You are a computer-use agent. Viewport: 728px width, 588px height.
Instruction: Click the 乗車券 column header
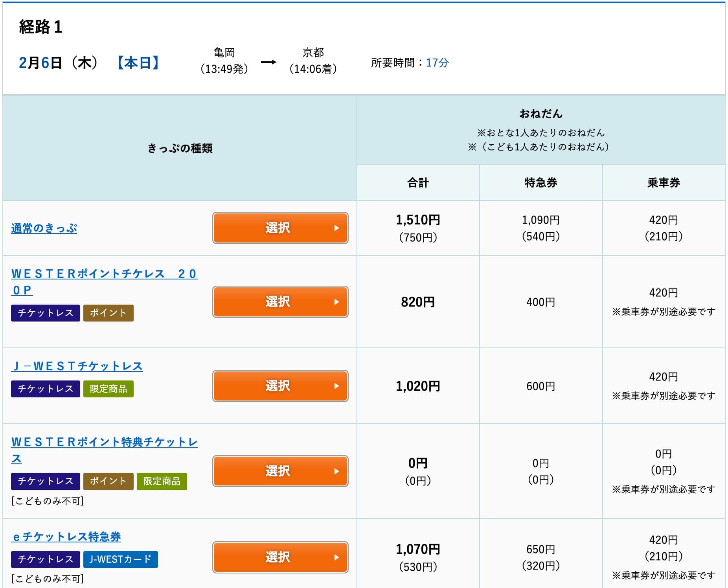[664, 182]
